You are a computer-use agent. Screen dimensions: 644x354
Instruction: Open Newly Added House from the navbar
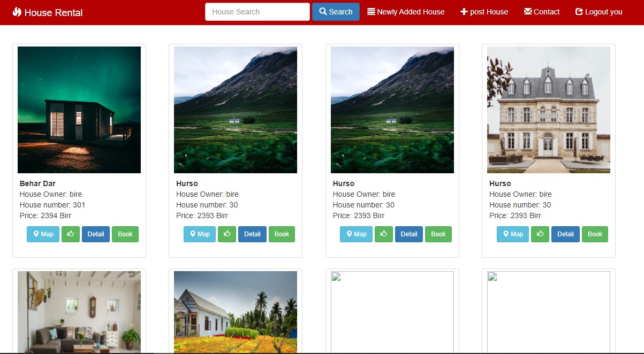(x=410, y=11)
